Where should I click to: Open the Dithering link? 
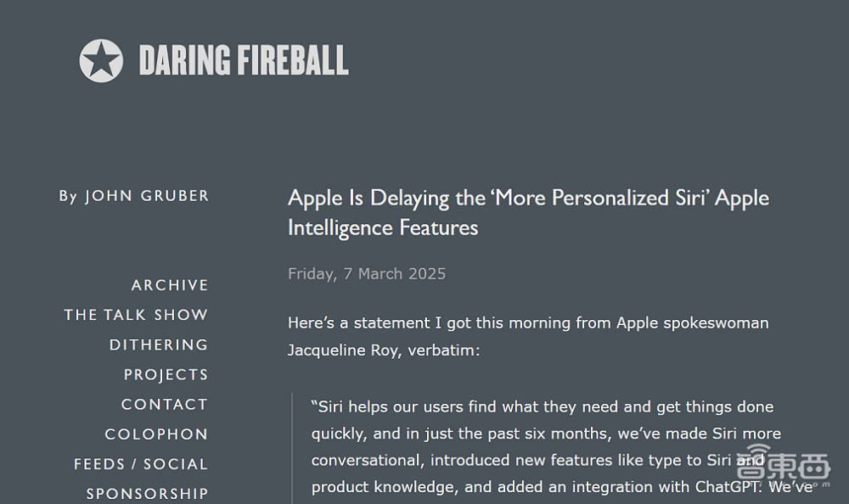pyautogui.click(x=159, y=344)
